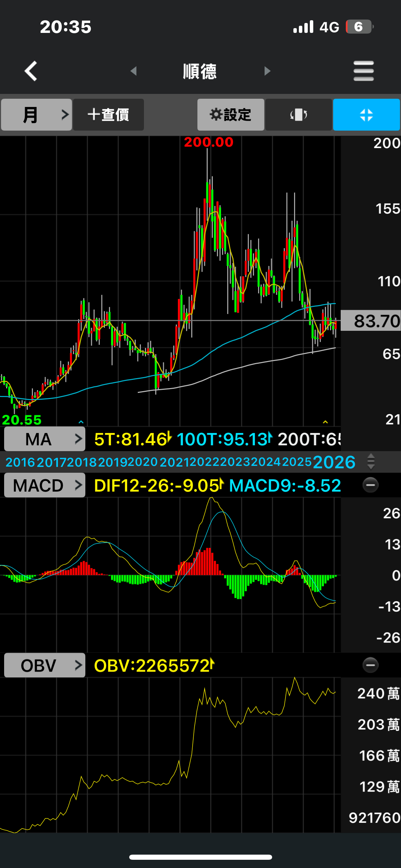Tap the 83.70 current price tag
The height and width of the screenshot is (868, 401).
(371, 321)
